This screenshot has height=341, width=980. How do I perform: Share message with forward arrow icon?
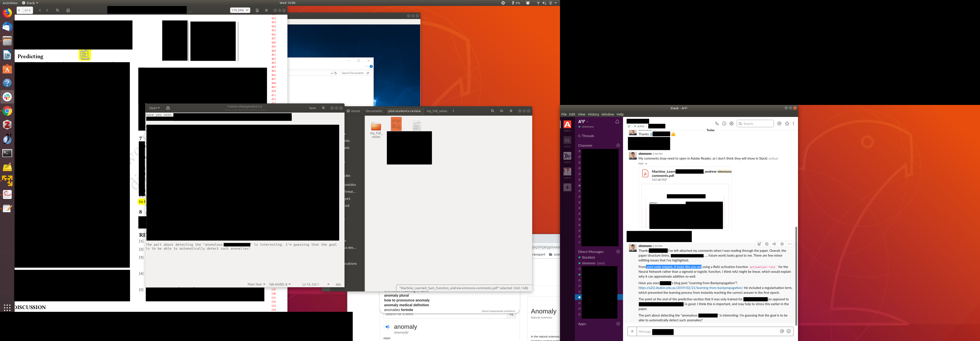point(774,244)
